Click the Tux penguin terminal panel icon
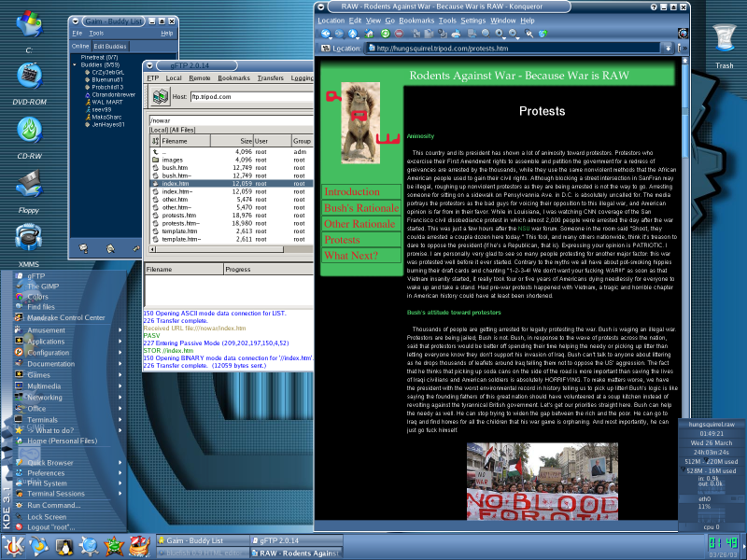The height and width of the screenshot is (560, 747). tap(64, 547)
